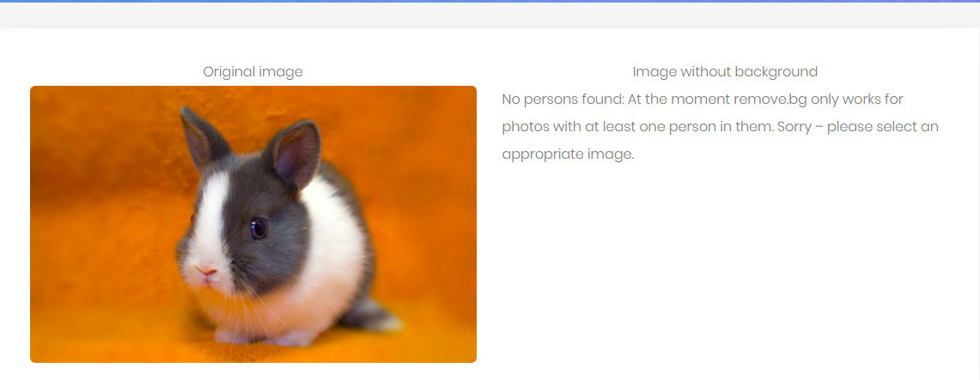This screenshot has width=980, height=380.
Task: Select the rabbit photo thumbnail
Action: coord(253,224)
